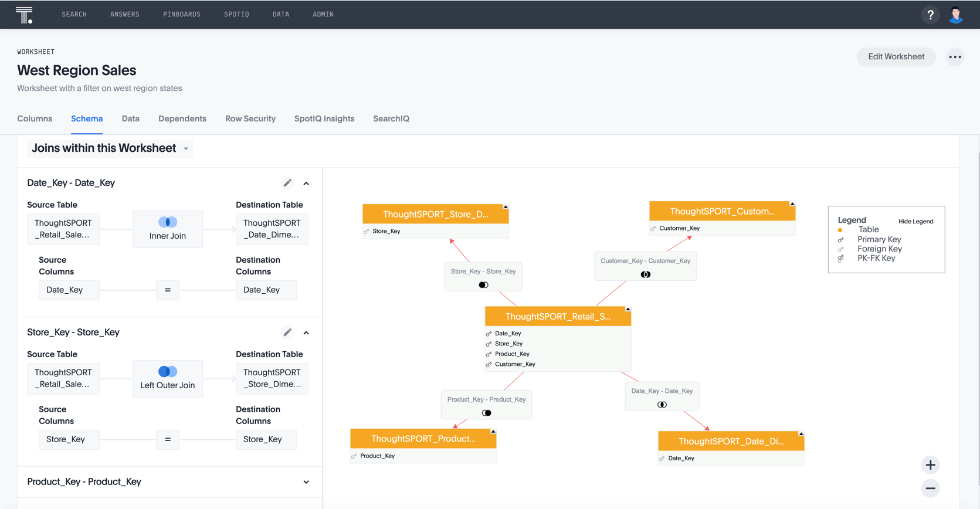Click Date_Key column in Date_Di table
This screenshot has width=980, height=509.
pyautogui.click(x=681, y=459)
